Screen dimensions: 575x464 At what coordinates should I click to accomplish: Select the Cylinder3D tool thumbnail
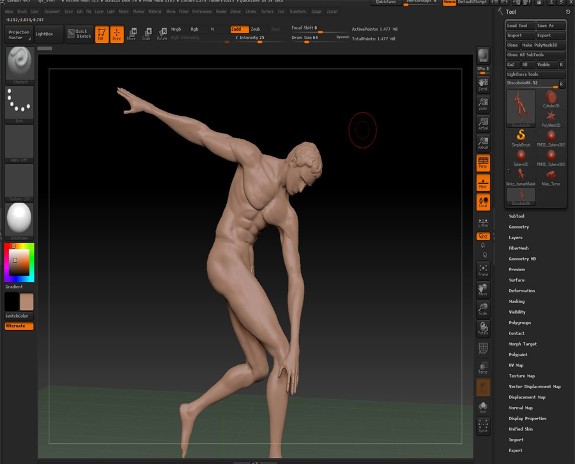[x=550, y=99]
